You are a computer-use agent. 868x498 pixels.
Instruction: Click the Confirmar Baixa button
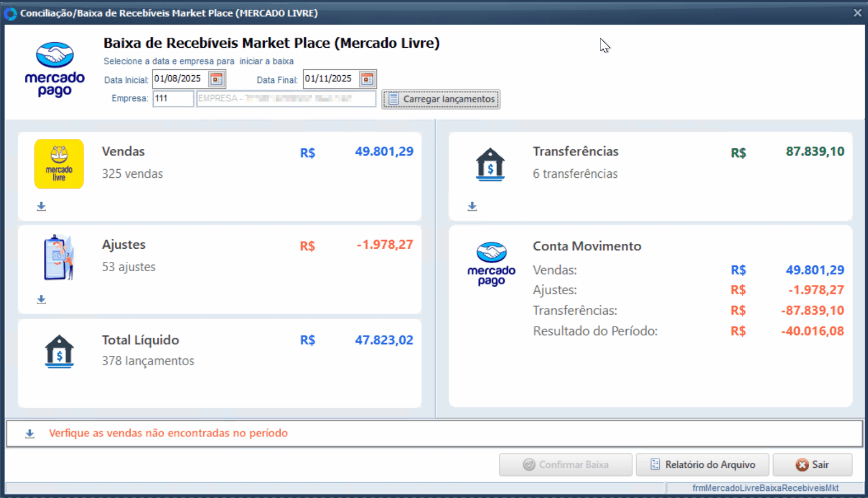(x=565, y=465)
